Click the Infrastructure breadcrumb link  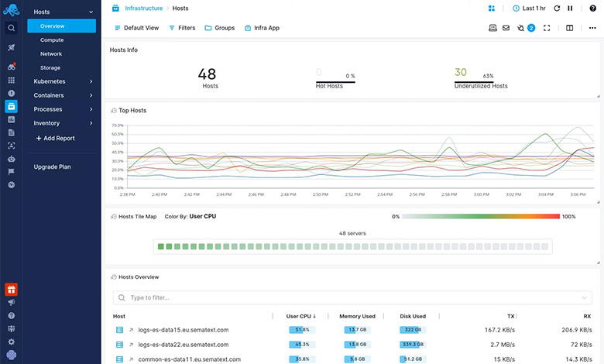coord(144,8)
